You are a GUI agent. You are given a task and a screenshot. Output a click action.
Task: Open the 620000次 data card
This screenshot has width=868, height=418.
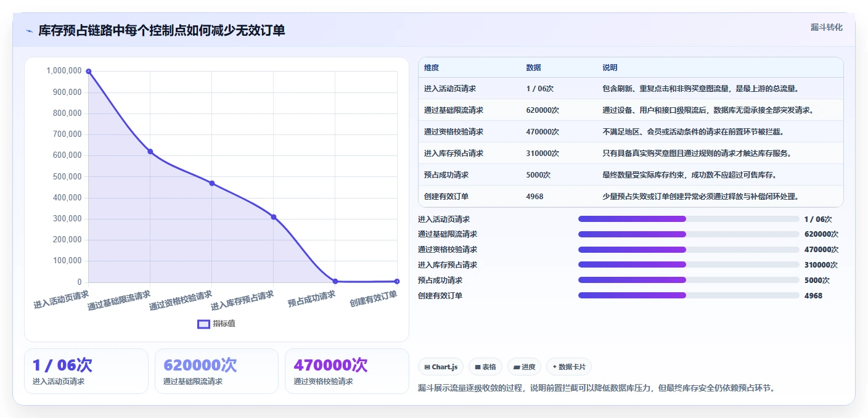pyautogui.click(x=216, y=371)
